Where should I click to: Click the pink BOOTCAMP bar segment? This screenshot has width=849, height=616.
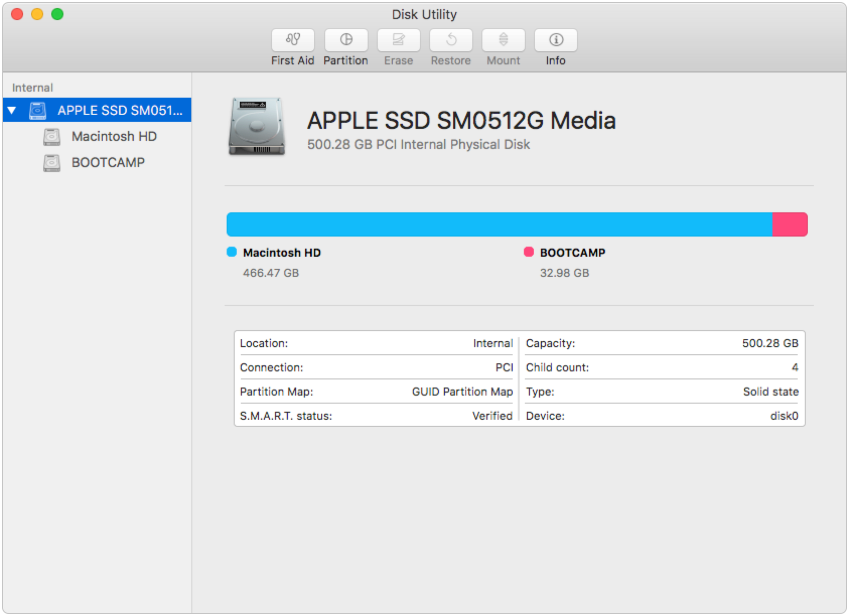click(790, 224)
